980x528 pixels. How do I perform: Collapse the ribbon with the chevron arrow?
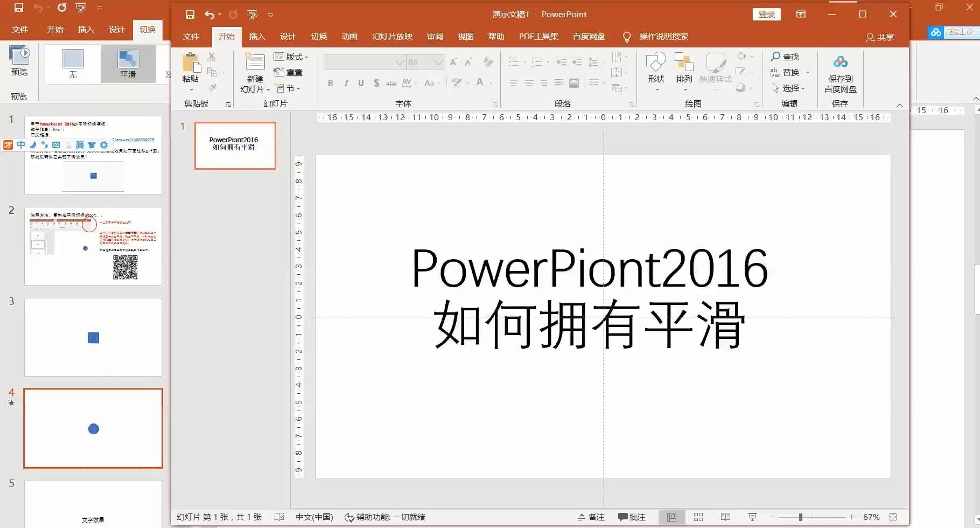click(899, 106)
